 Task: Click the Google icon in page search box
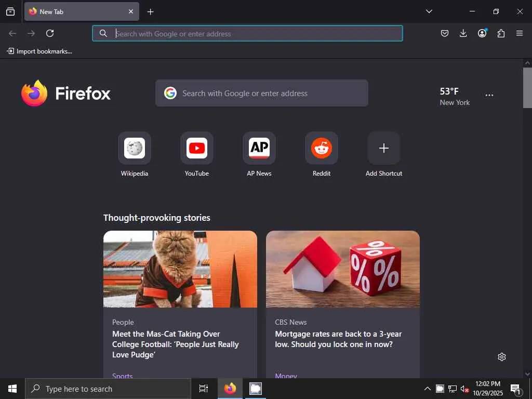[x=170, y=93]
